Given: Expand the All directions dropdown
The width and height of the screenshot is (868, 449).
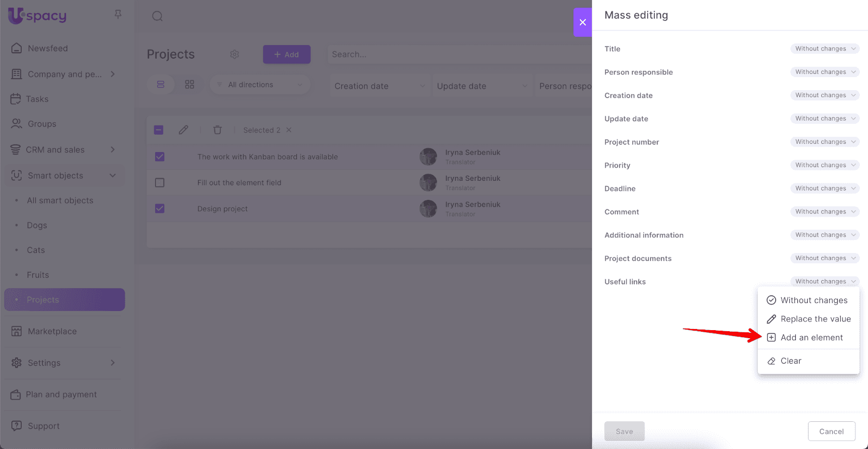Looking at the screenshot, I should pos(260,85).
